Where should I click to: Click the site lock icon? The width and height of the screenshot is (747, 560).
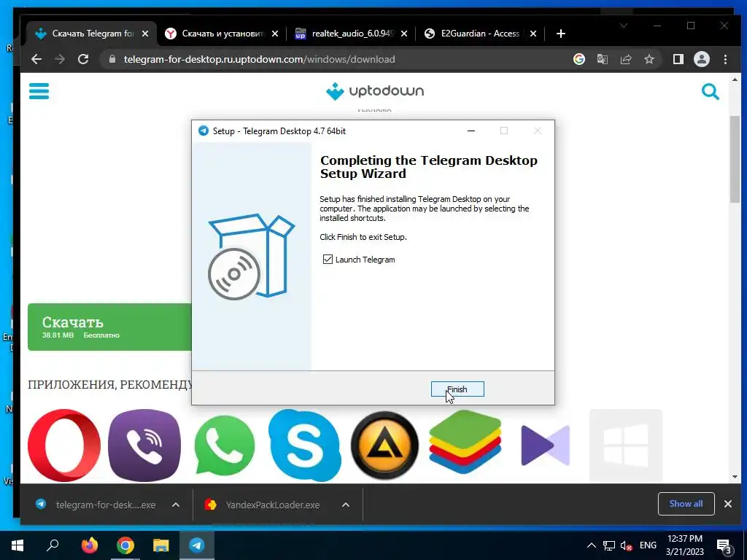[112, 59]
